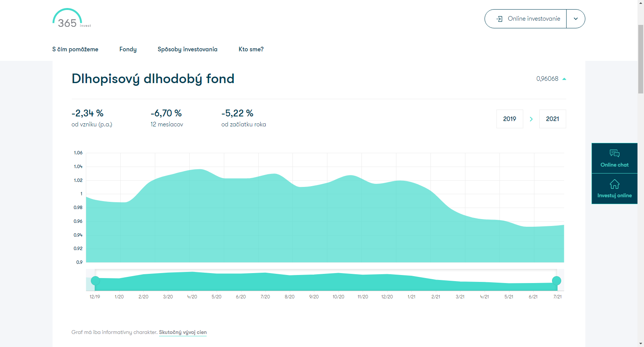The width and height of the screenshot is (644, 347).
Task: Click the teal arrow between 2019 and 2021
Action: pyautogui.click(x=531, y=119)
